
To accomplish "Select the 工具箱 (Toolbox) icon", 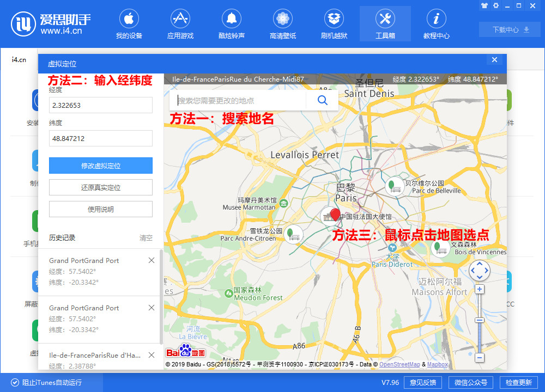I will (385, 23).
